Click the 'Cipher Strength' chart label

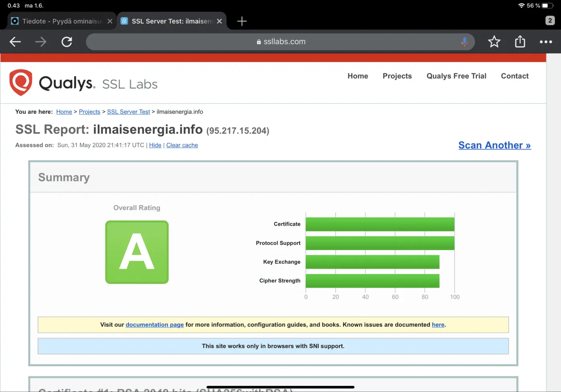coord(280,281)
